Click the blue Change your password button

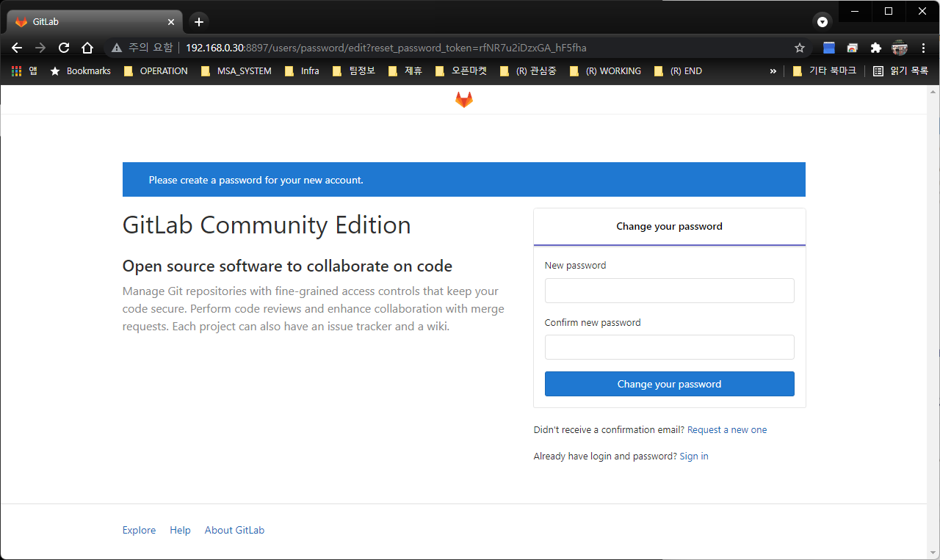click(669, 384)
